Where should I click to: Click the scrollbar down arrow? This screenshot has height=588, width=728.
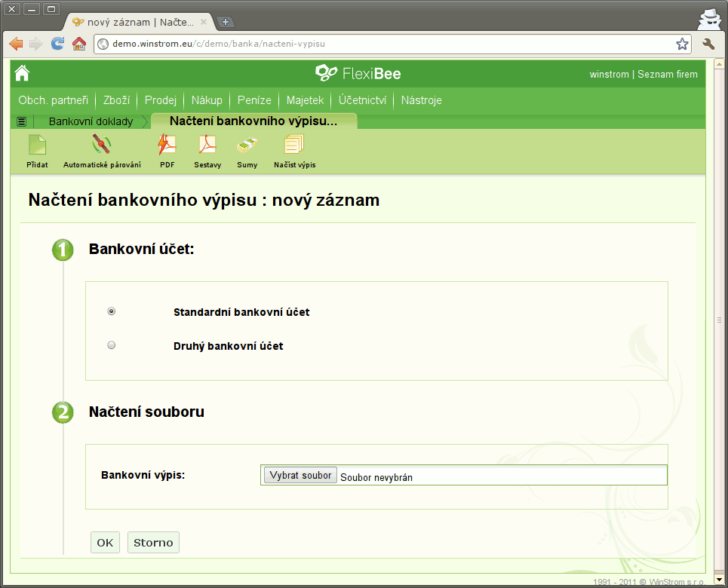coord(719,579)
